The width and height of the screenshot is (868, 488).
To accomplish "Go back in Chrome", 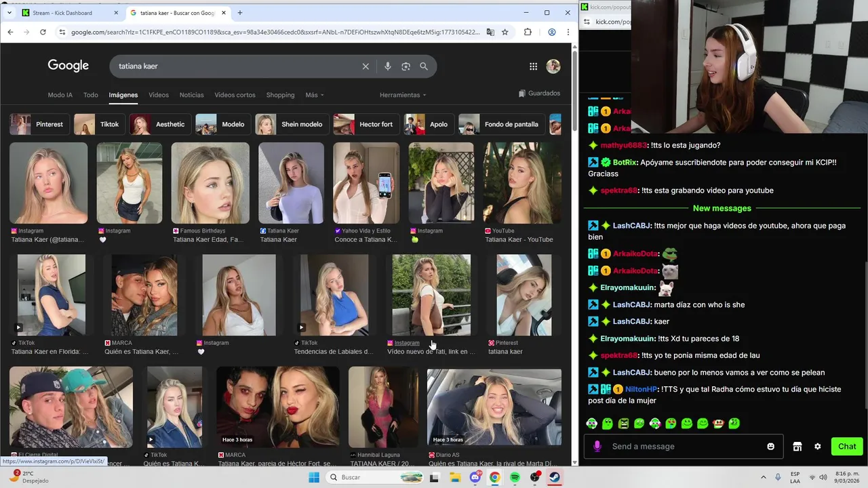I will 10,32.
